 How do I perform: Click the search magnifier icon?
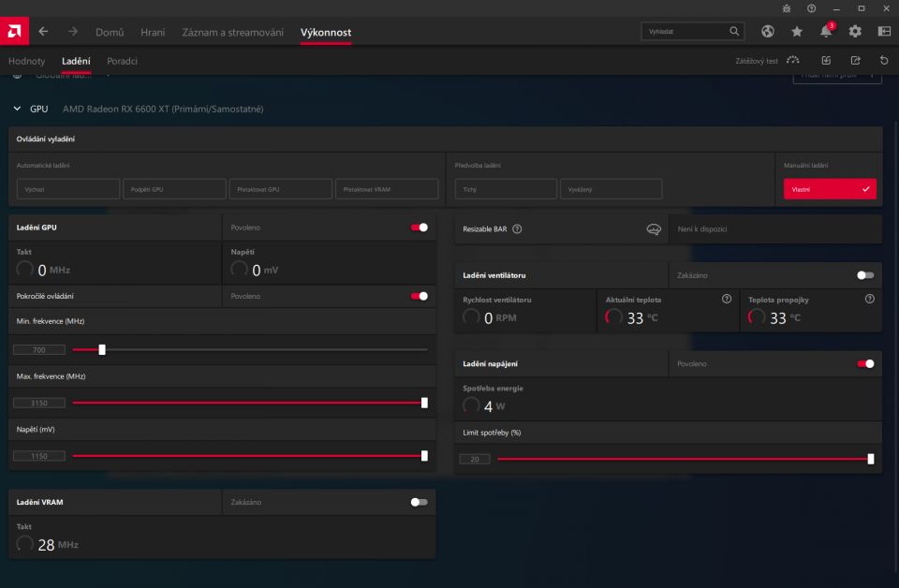point(734,31)
